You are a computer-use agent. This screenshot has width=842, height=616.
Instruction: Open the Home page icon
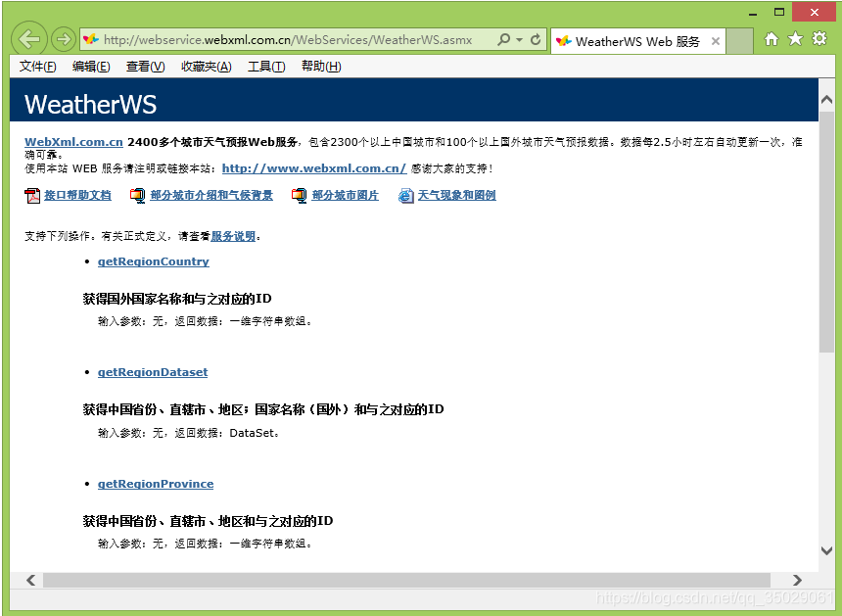coord(772,38)
